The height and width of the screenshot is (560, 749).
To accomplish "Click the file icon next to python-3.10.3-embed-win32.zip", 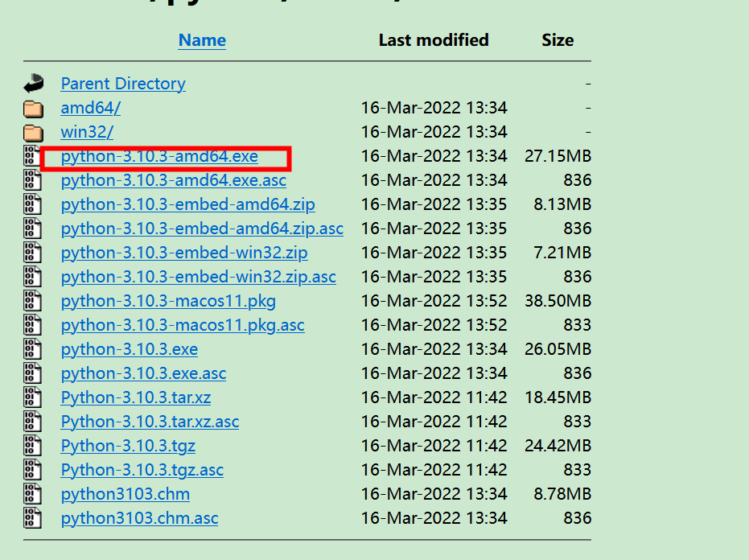I will pyautogui.click(x=32, y=253).
